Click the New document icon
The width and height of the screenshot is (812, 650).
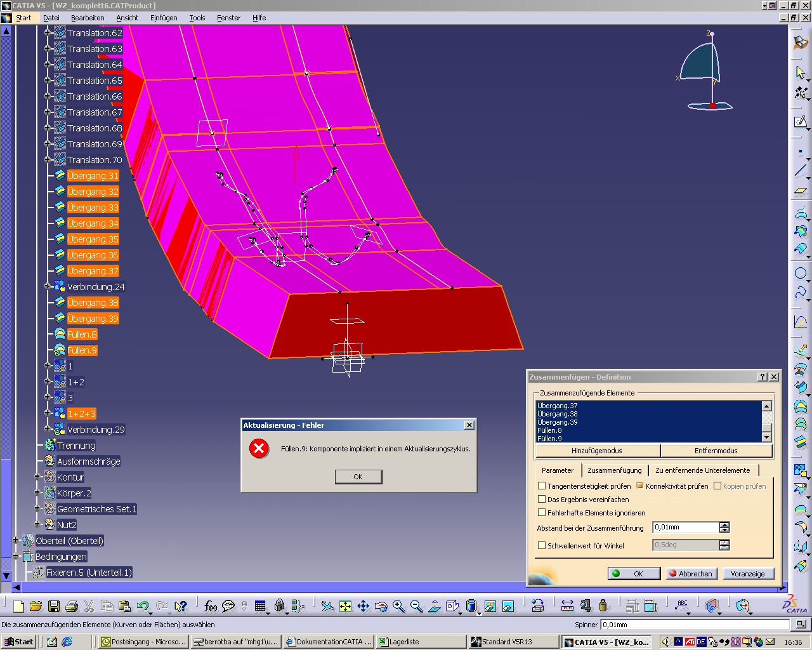point(18,606)
